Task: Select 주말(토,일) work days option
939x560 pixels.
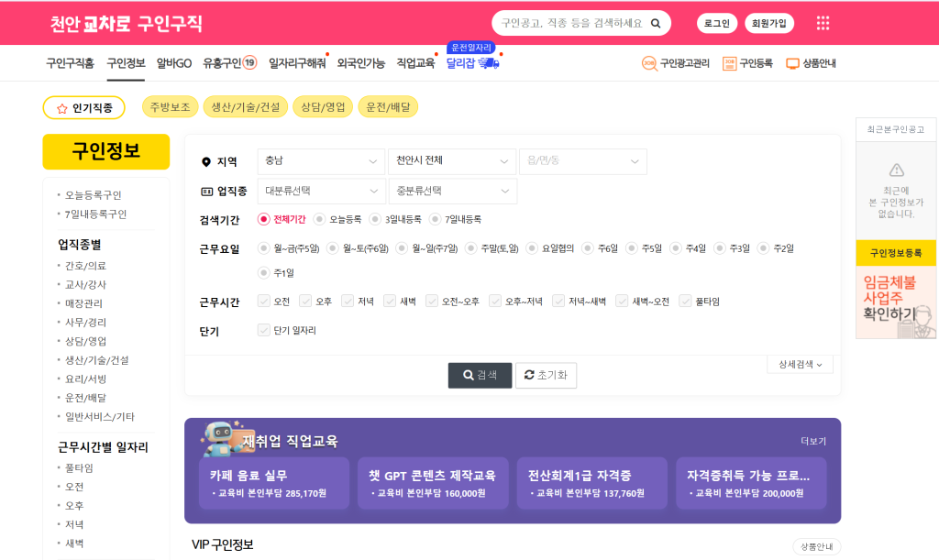Action: (470, 247)
